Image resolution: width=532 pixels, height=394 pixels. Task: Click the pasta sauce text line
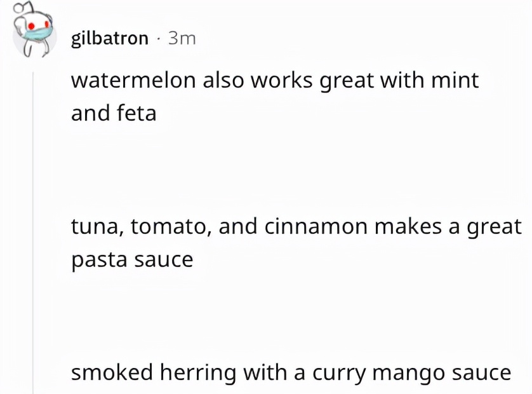132,259
